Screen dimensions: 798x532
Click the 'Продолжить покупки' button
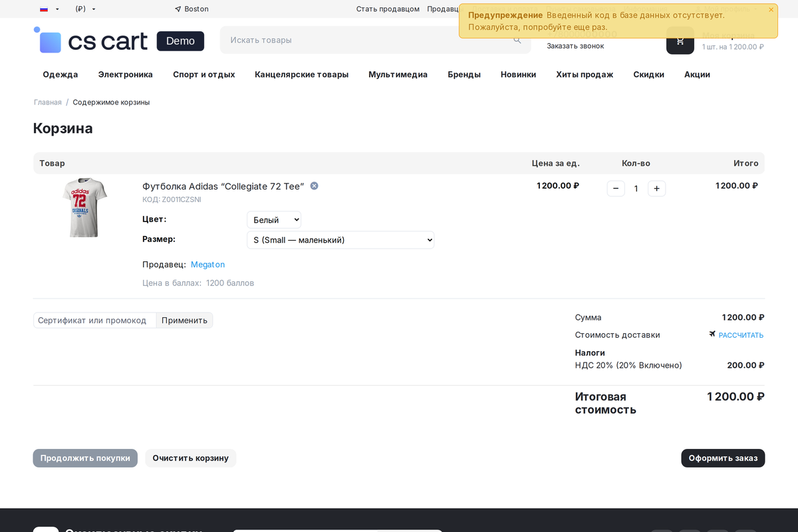coord(85,458)
